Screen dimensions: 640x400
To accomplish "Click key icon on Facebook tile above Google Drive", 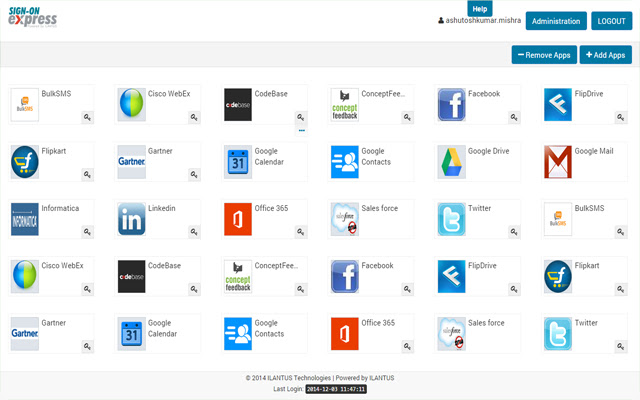I will (x=514, y=118).
